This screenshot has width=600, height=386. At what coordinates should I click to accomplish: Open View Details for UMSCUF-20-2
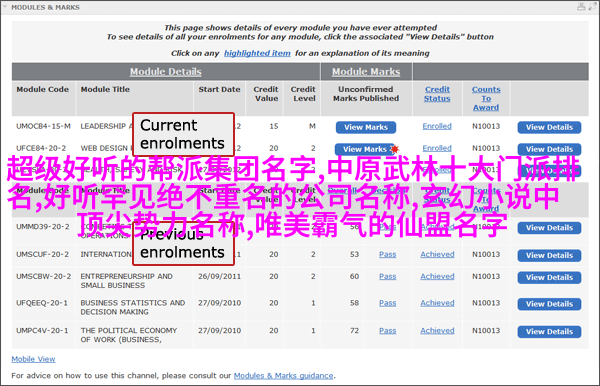pyautogui.click(x=549, y=256)
